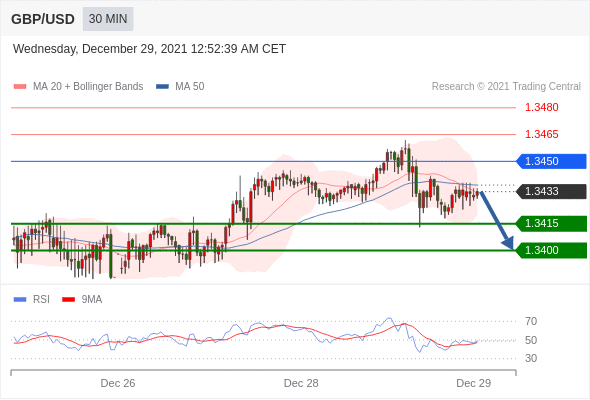Image resolution: width=590 pixels, height=400 pixels.
Task: Click the GBP/USD pair title
Action: tap(43, 19)
